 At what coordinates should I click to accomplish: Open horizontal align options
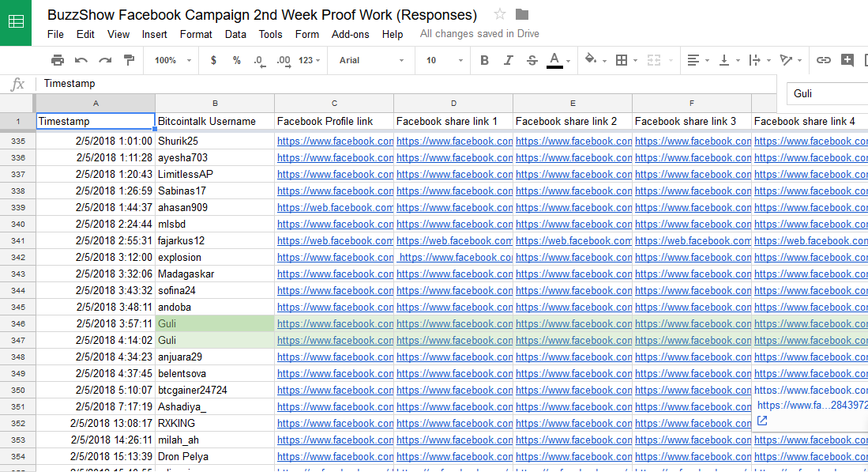(693, 60)
